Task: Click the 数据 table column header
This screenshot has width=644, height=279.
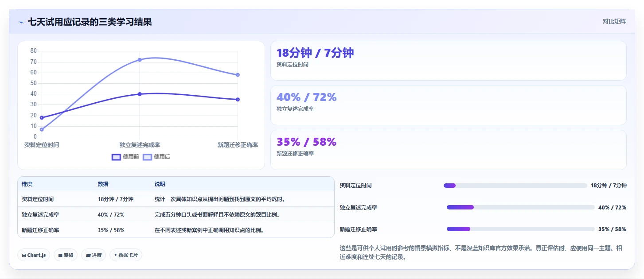Action: coord(103,184)
